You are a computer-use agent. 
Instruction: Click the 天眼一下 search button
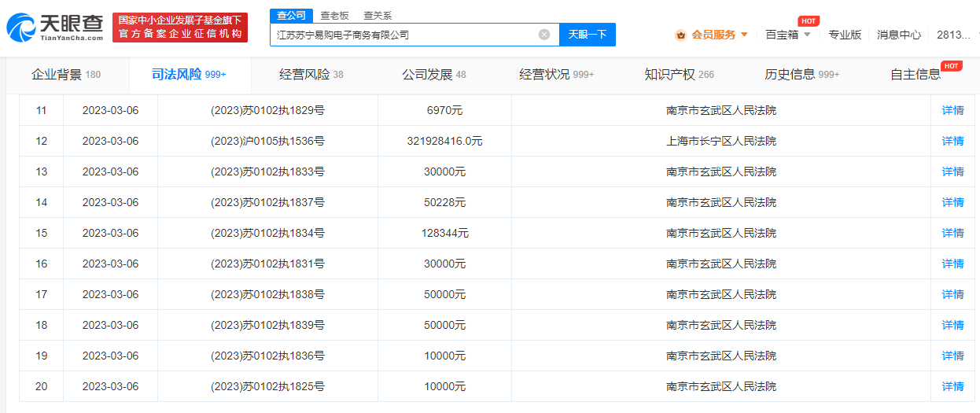(x=588, y=35)
